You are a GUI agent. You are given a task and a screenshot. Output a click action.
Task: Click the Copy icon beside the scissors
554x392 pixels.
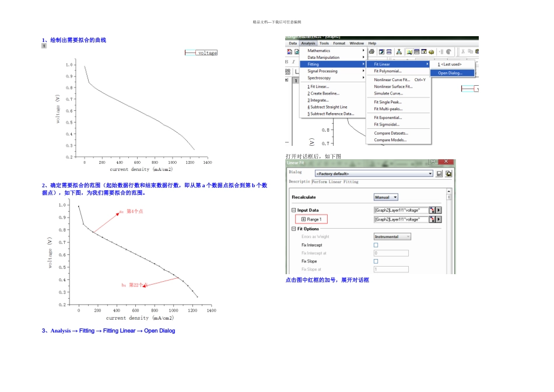pyautogui.click(x=470, y=51)
